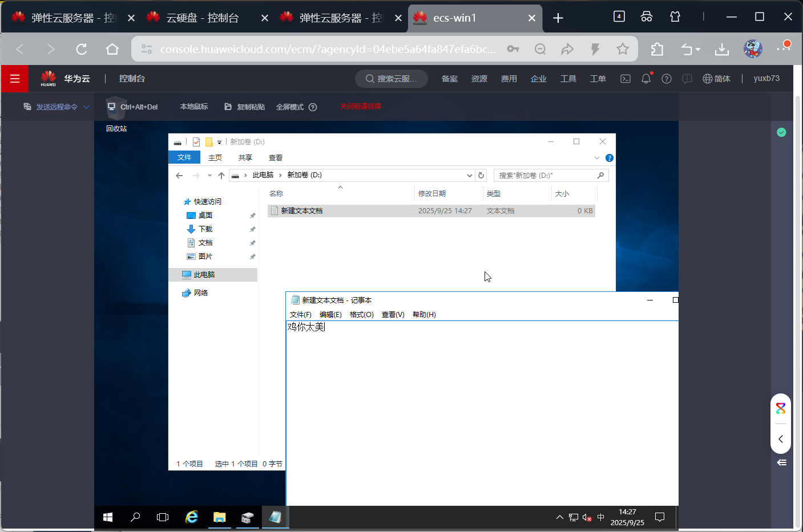The width and height of the screenshot is (803, 532).
Task: Click the muted volume tray icon
Action: (587, 517)
